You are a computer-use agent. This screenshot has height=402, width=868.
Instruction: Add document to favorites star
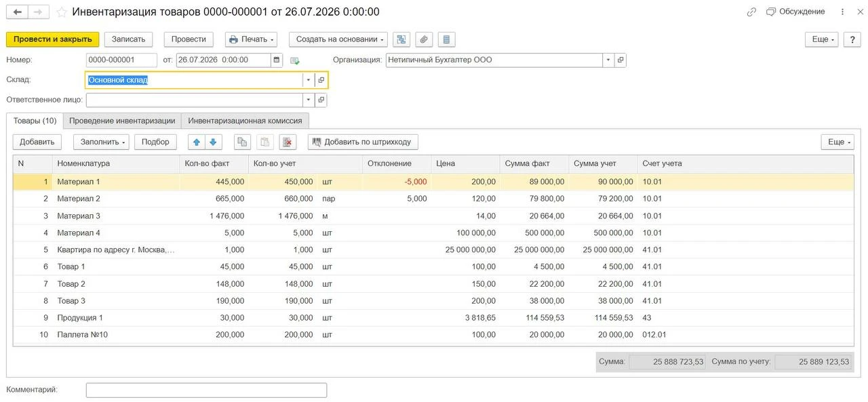(62, 12)
